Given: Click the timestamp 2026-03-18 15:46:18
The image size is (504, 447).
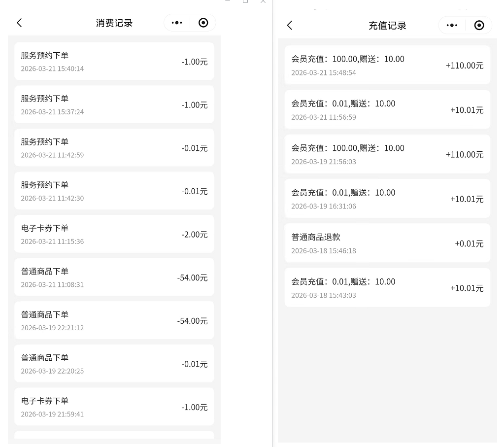Looking at the screenshot, I should click(324, 251).
